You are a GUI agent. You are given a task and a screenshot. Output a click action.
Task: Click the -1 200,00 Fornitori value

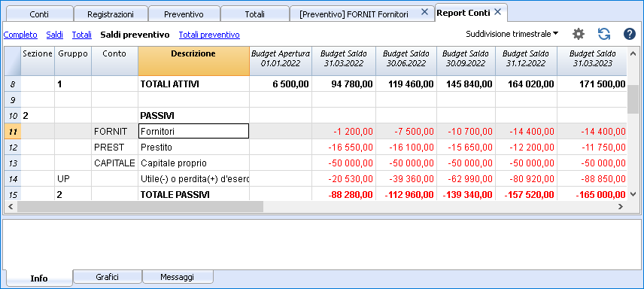pos(344,132)
